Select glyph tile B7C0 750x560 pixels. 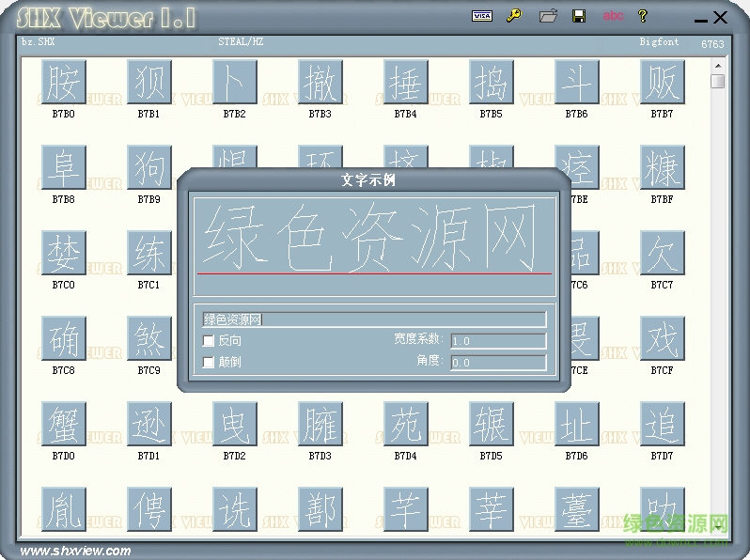[x=64, y=253]
